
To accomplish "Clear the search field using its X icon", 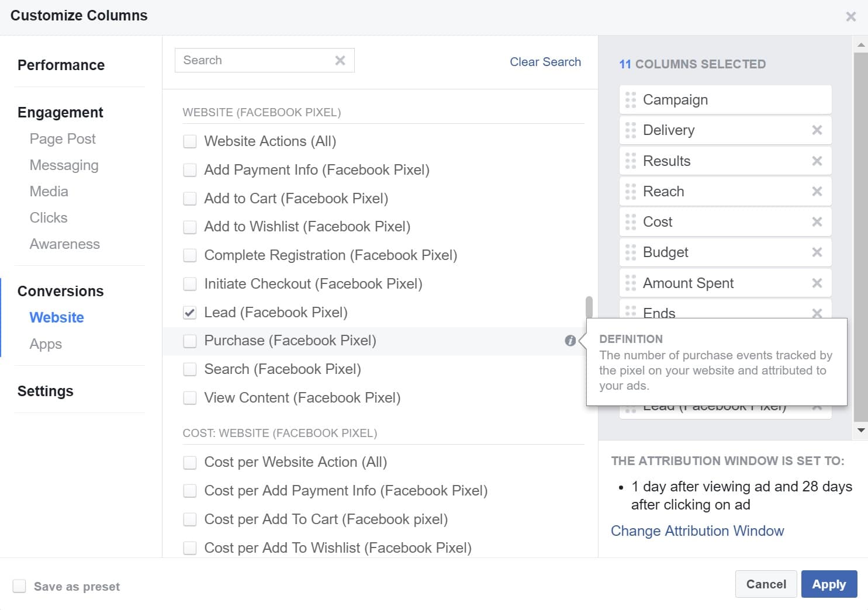I will pos(340,60).
